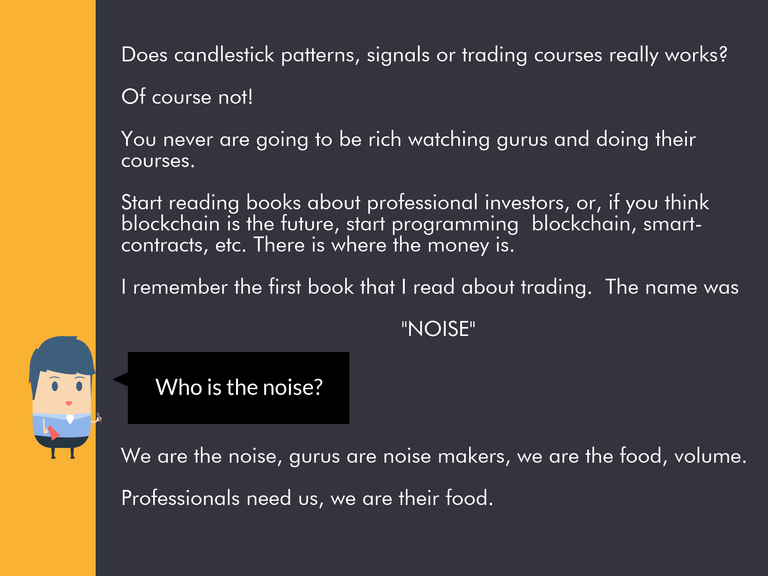Click the word 'courses.' on its own line
The image size is (768, 576).
coord(158,161)
